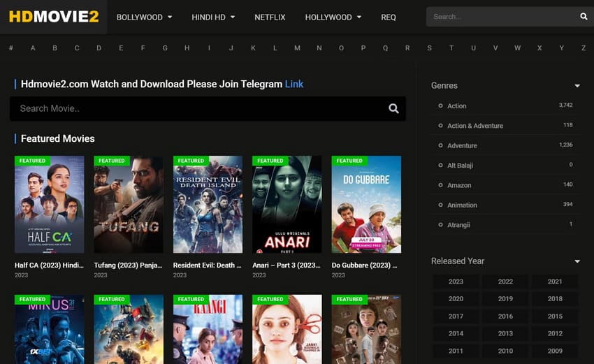Collapse the Genres section arrow
This screenshot has width=594, height=364.
coord(577,86)
